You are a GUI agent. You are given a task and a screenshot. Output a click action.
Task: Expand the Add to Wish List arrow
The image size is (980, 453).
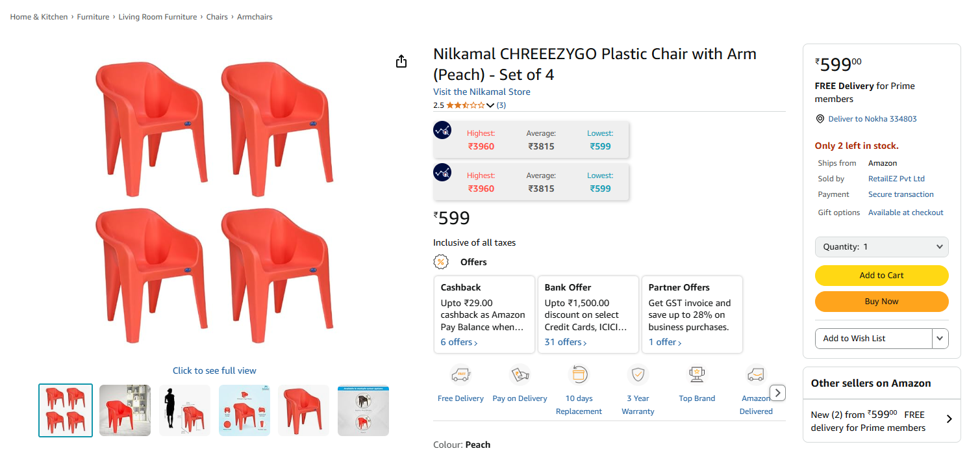pos(940,339)
